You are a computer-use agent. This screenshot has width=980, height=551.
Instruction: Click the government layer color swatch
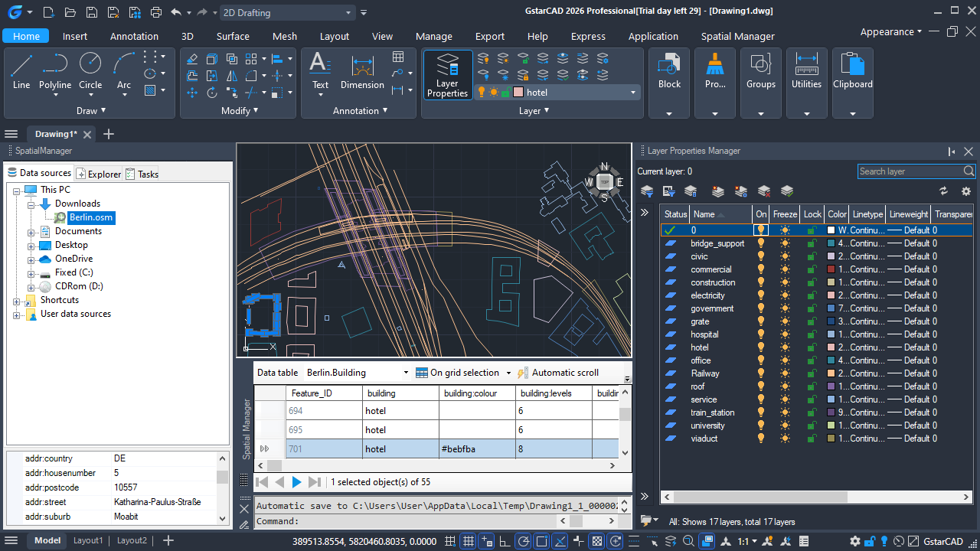[831, 308]
